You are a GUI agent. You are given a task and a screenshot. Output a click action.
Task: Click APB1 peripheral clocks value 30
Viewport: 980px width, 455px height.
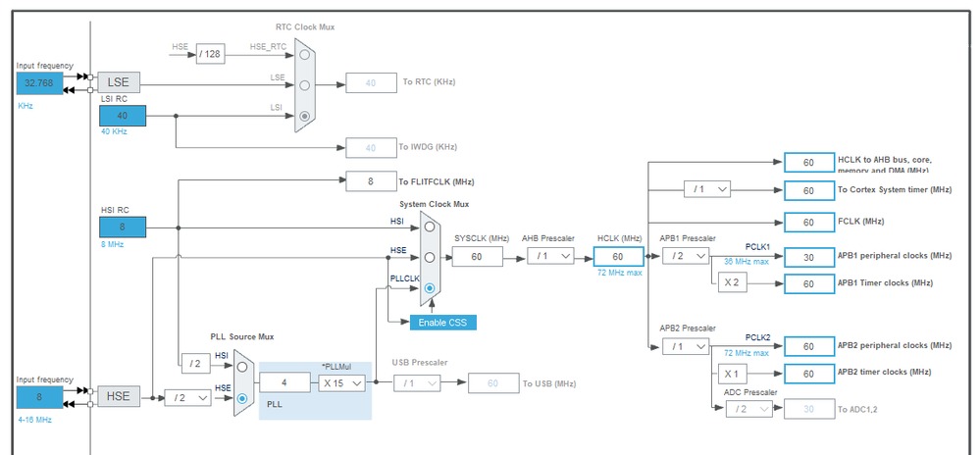808,257
